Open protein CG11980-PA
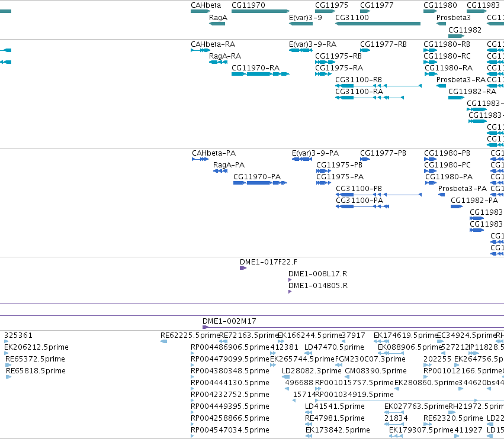Image resolution: width=504 pixels, height=439 pixels. [431, 183]
